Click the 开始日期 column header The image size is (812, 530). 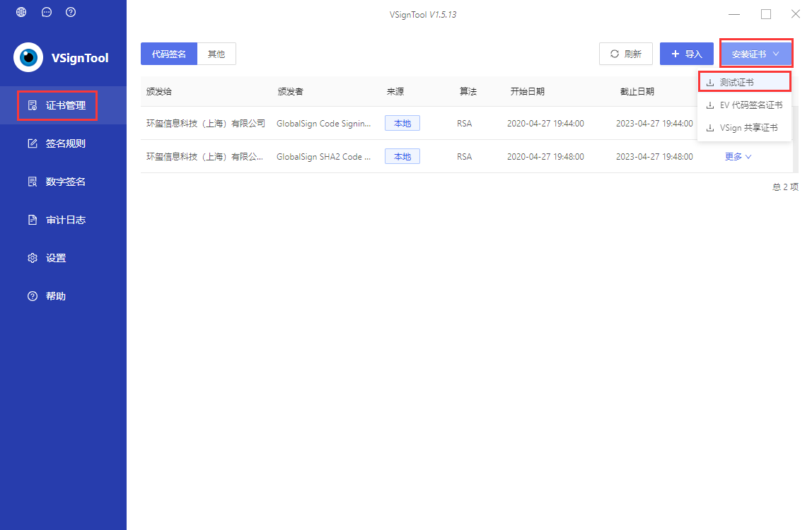527,92
